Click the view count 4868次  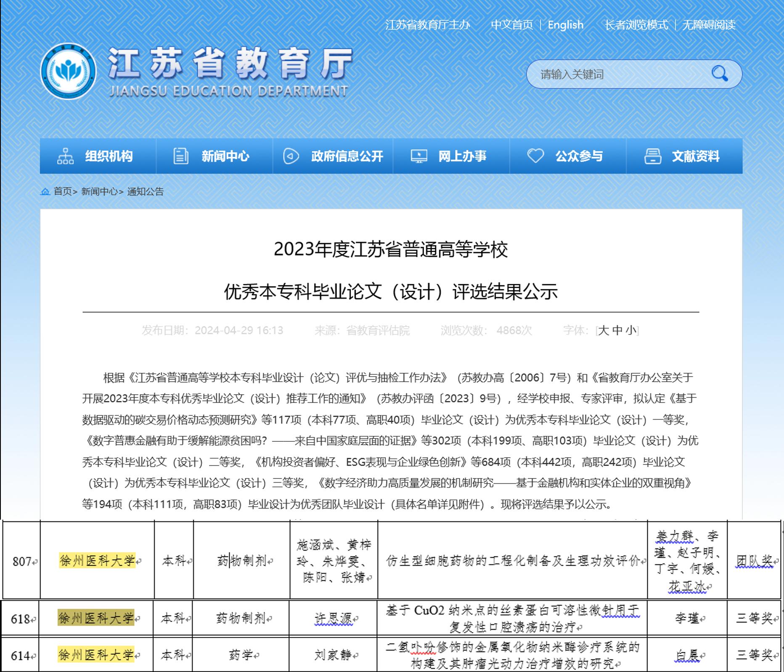pos(514,330)
